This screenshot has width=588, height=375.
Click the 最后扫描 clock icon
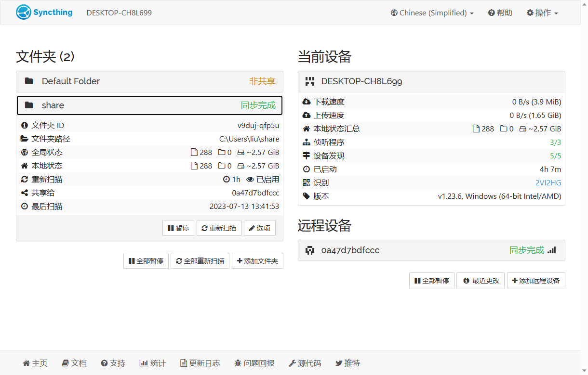click(25, 207)
